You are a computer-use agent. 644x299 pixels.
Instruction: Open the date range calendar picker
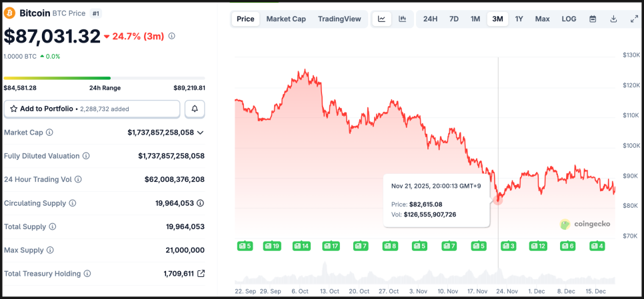[593, 19]
